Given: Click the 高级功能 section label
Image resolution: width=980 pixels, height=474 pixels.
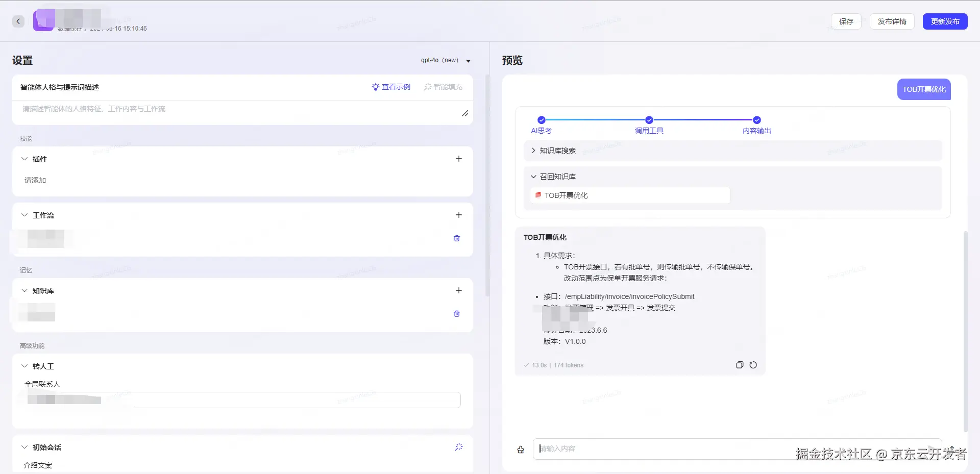Looking at the screenshot, I should pyautogui.click(x=32, y=346).
